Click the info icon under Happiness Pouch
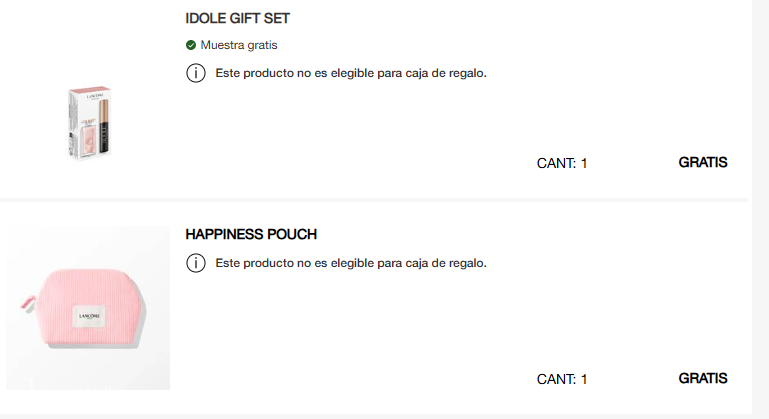 coord(195,263)
